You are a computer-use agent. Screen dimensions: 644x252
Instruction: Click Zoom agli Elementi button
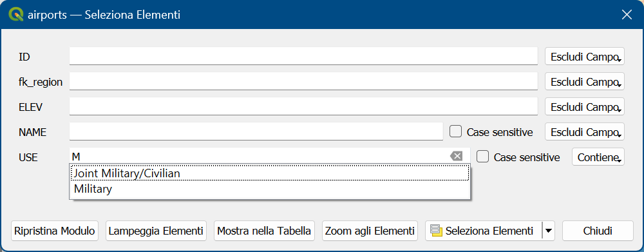click(370, 231)
